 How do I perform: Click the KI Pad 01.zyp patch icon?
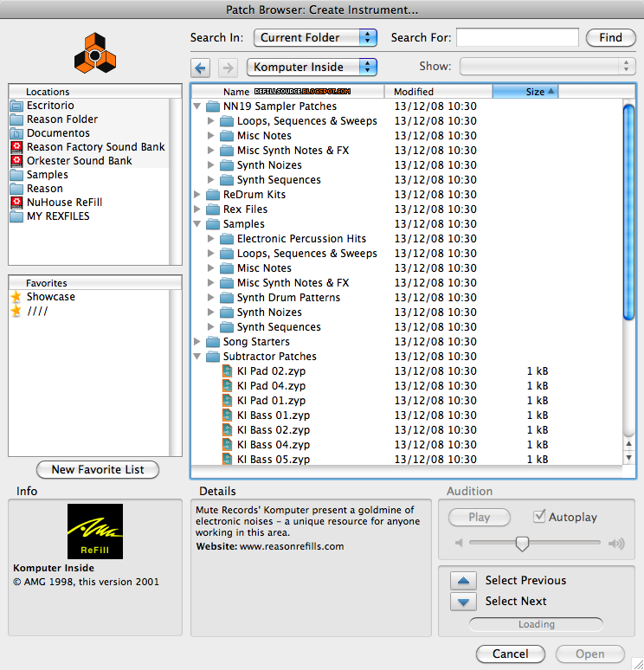(228, 401)
